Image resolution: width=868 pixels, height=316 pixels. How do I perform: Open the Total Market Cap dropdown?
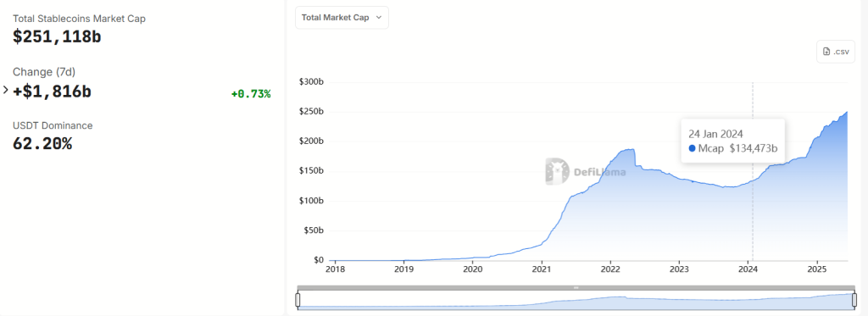342,18
